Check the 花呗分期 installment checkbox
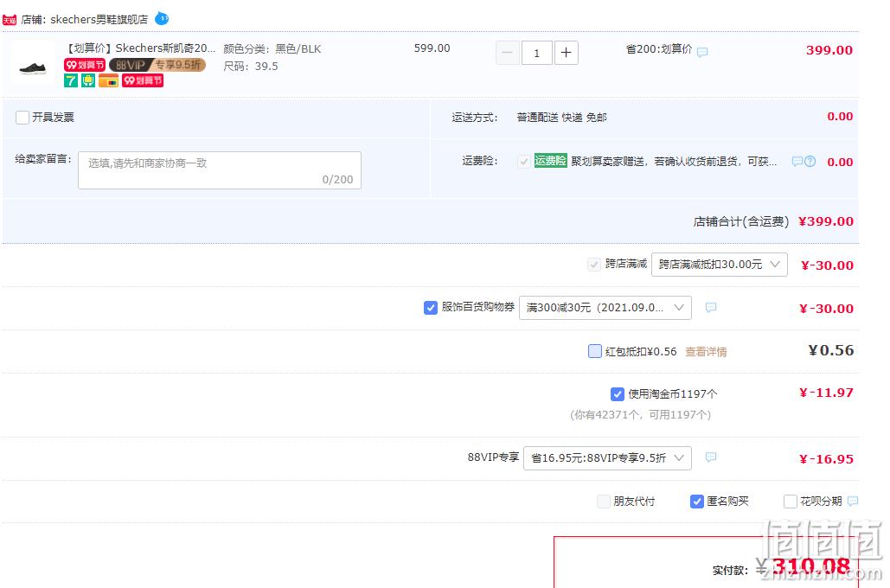Image resolution: width=890 pixels, height=588 pixels. (791, 502)
